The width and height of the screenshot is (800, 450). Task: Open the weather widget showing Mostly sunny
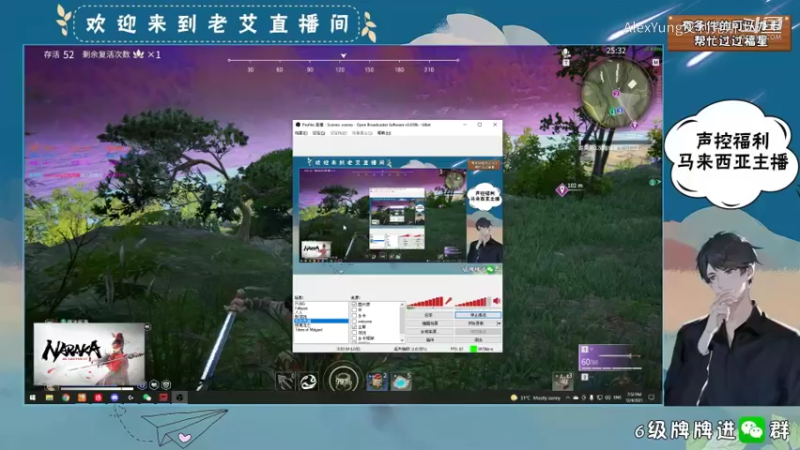(x=536, y=397)
